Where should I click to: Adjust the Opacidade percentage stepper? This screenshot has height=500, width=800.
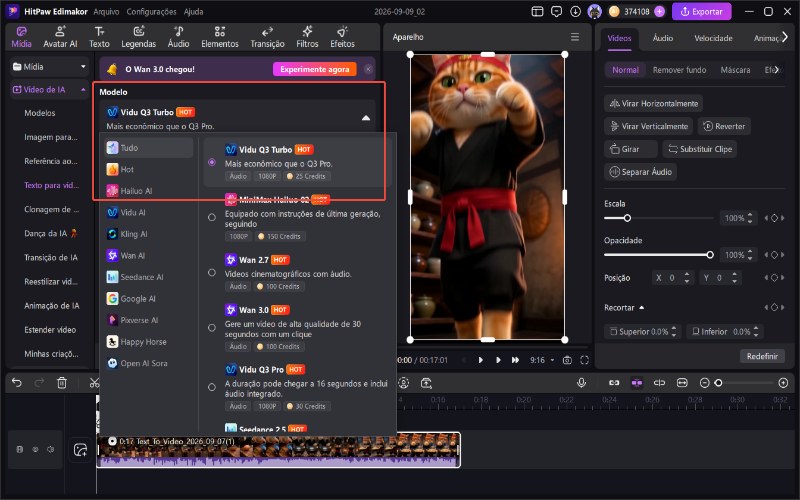[749, 255]
